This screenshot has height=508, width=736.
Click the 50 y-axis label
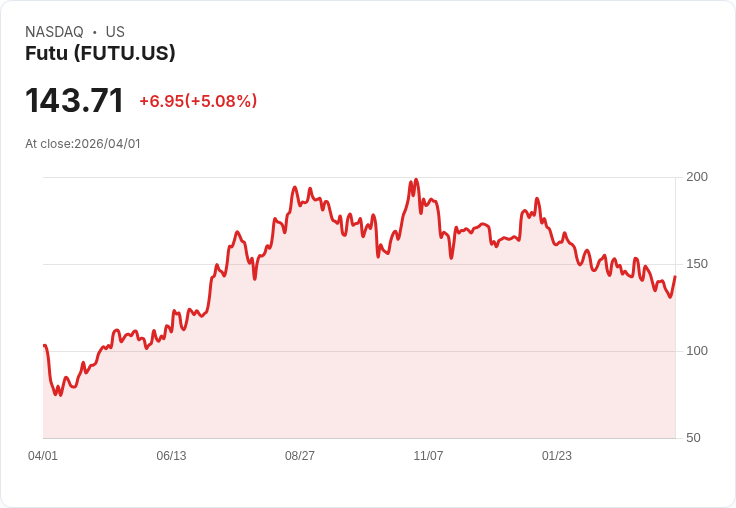click(x=693, y=438)
